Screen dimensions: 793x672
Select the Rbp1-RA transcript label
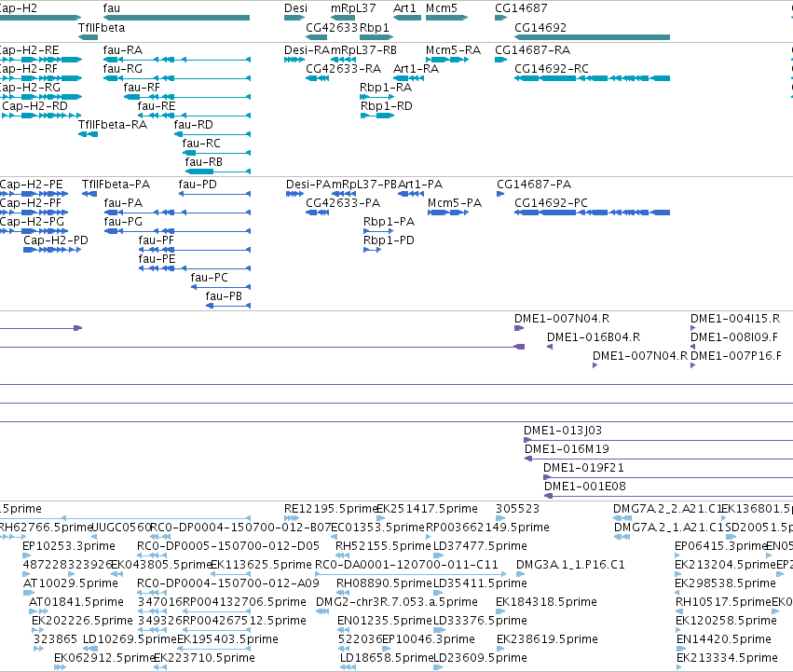tap(386, 88)
